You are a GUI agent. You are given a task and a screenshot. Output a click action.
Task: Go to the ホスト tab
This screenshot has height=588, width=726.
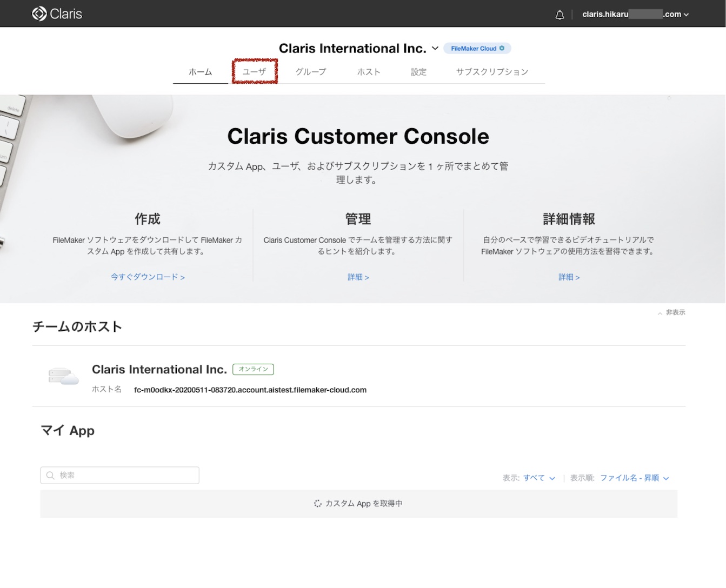[369, 71]
